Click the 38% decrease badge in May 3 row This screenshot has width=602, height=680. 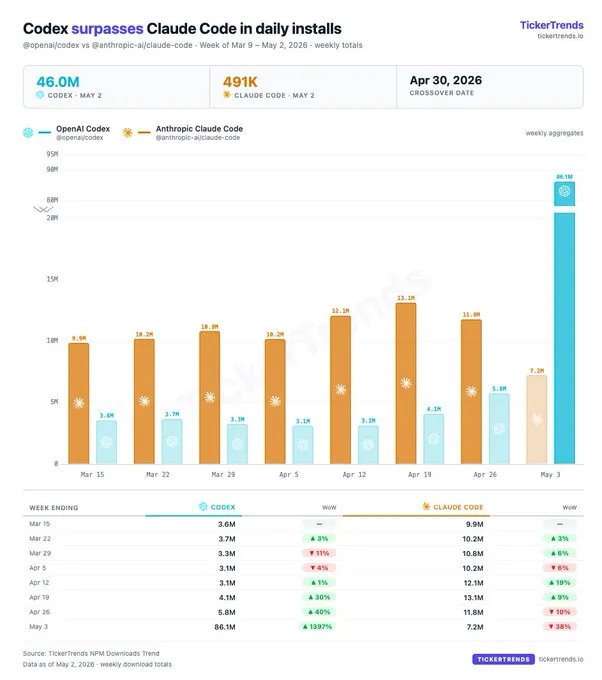[x=560, y=627]
